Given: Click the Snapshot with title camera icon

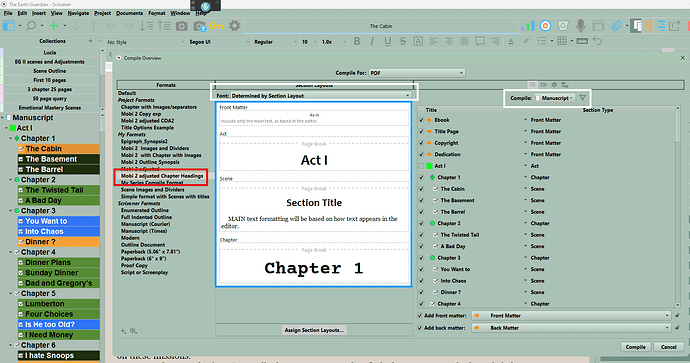Looking at the screenshot, I should [x=199, y=26].
